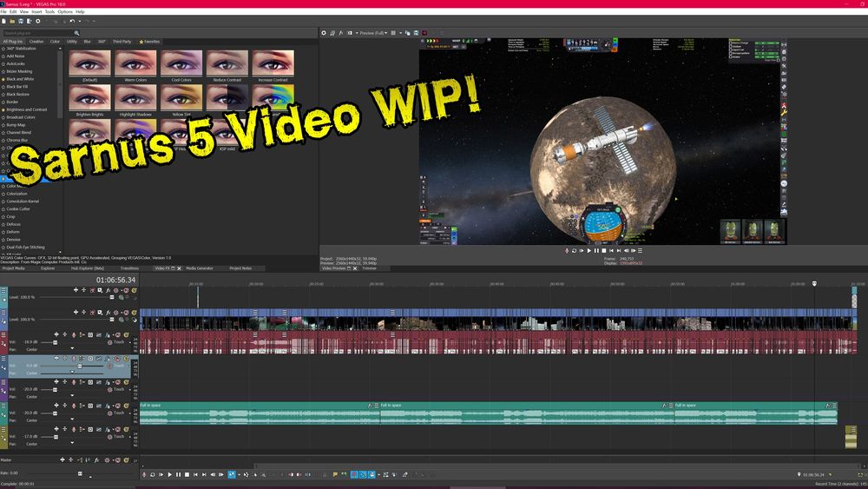Go to end of the project

pos(204,474)
